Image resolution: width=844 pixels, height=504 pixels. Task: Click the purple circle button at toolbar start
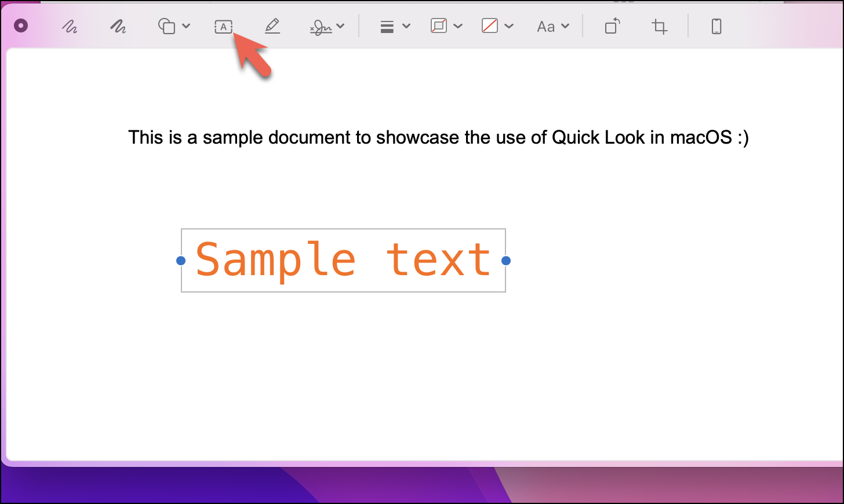point(21,26)
